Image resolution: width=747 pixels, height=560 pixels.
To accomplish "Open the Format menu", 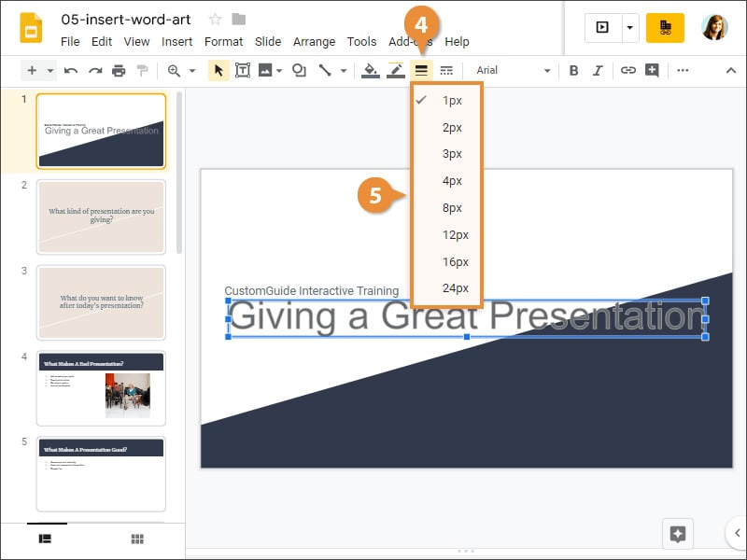I will (223, 42).
